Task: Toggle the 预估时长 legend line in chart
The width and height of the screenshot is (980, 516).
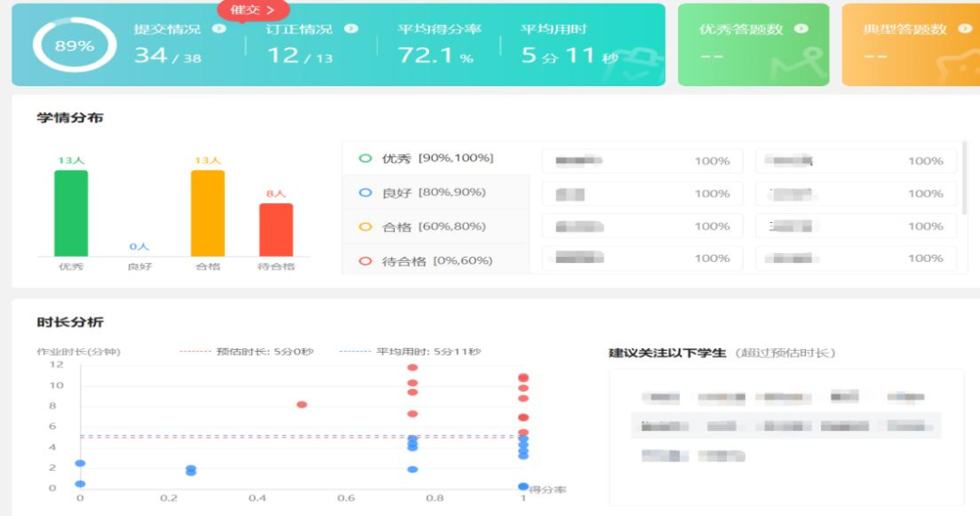Action: pyautogui.click(x=247, y=352)
